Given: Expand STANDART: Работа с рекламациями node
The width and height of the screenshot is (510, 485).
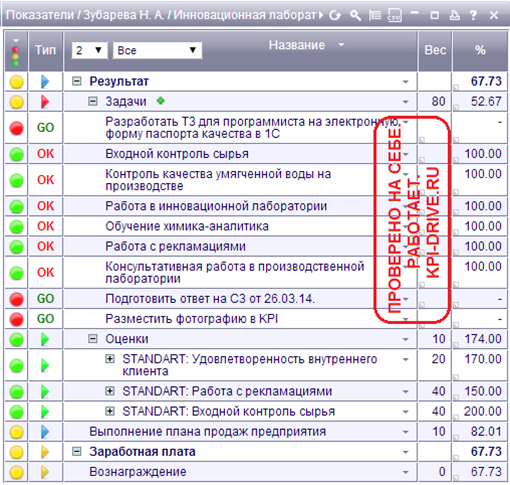Looking at the screenshot, I should point(110,391).
